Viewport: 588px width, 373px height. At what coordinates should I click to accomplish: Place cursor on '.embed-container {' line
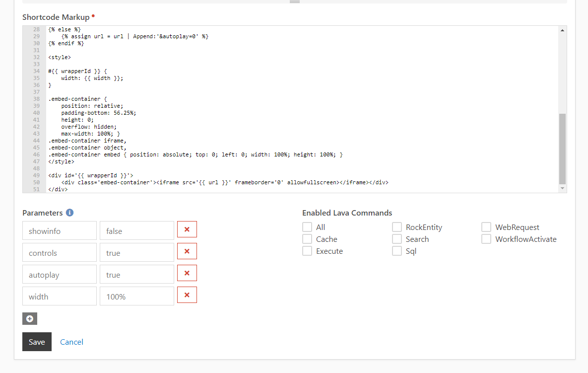77,99
